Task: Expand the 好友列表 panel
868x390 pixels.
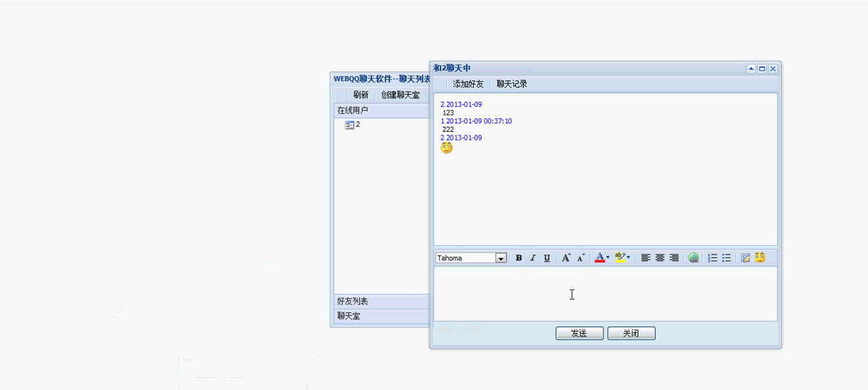Action: tap(381, 302)
